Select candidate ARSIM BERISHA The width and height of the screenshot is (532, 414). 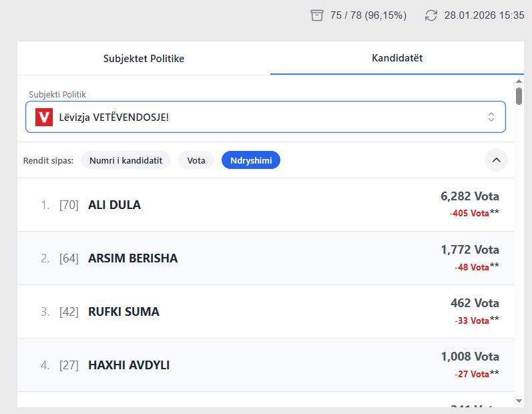tap(133, 258)
